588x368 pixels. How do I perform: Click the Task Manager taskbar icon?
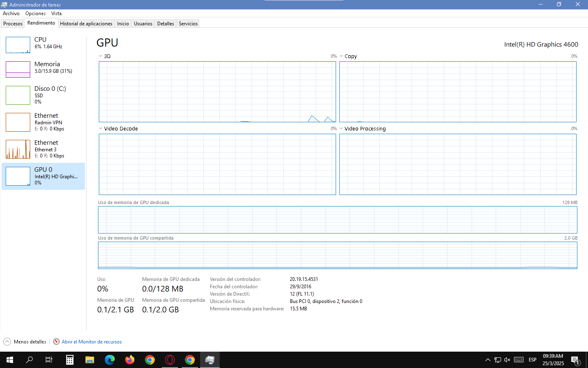pos(210,360)
